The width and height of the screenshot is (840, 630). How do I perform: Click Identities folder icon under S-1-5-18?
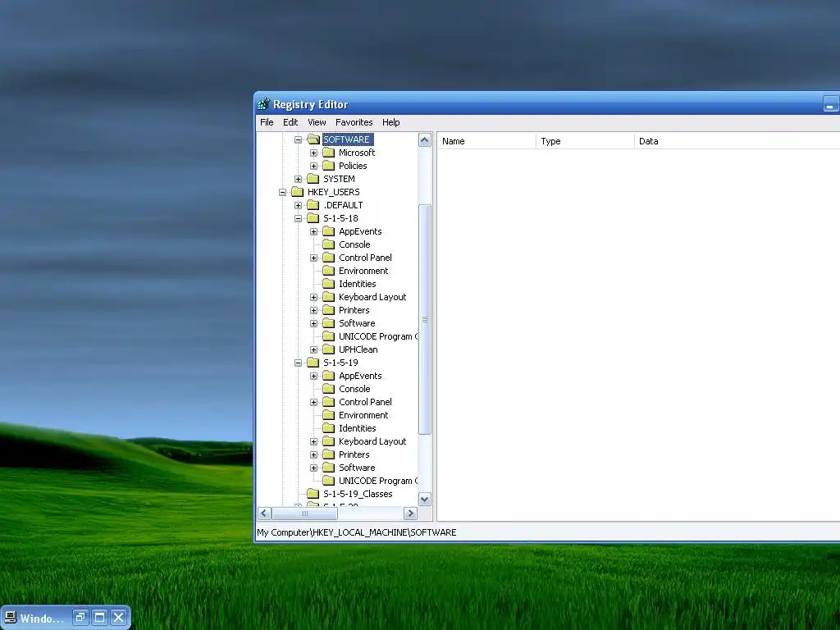(328, 284)
